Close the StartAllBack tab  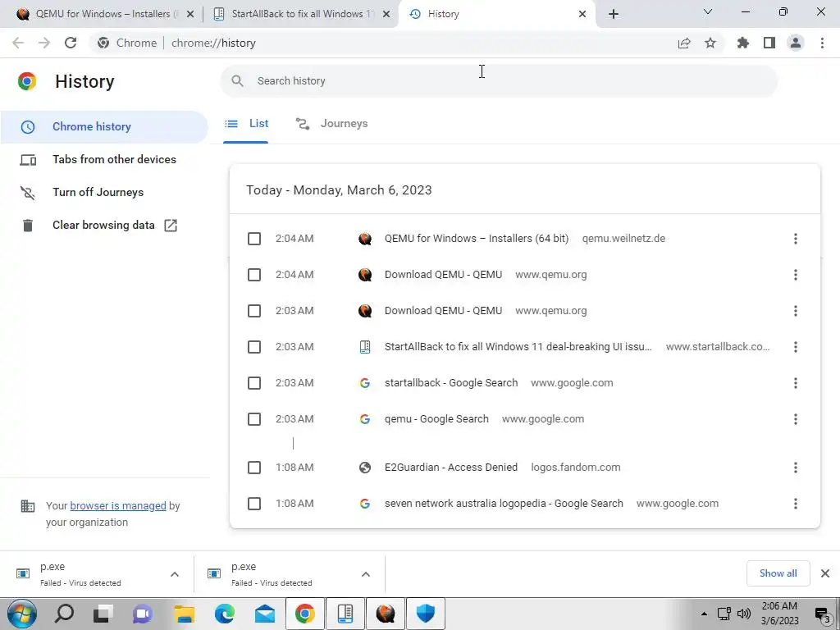pyautogui.click(x=386, y=14)
